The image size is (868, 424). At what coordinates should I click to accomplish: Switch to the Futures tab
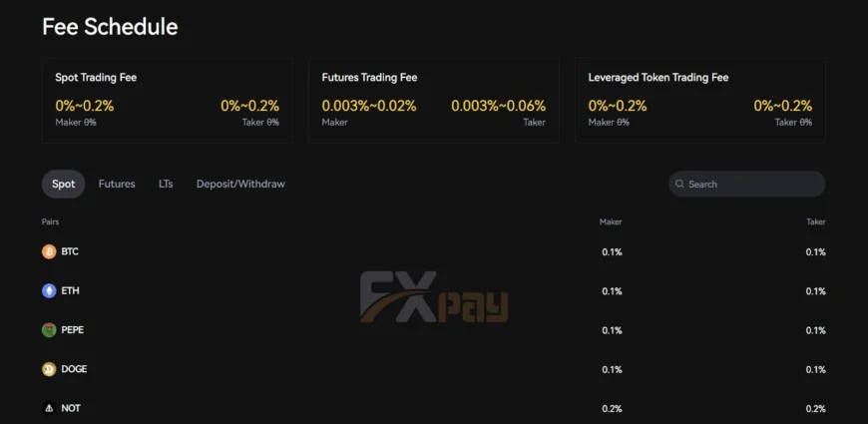[x=117, y=184]
